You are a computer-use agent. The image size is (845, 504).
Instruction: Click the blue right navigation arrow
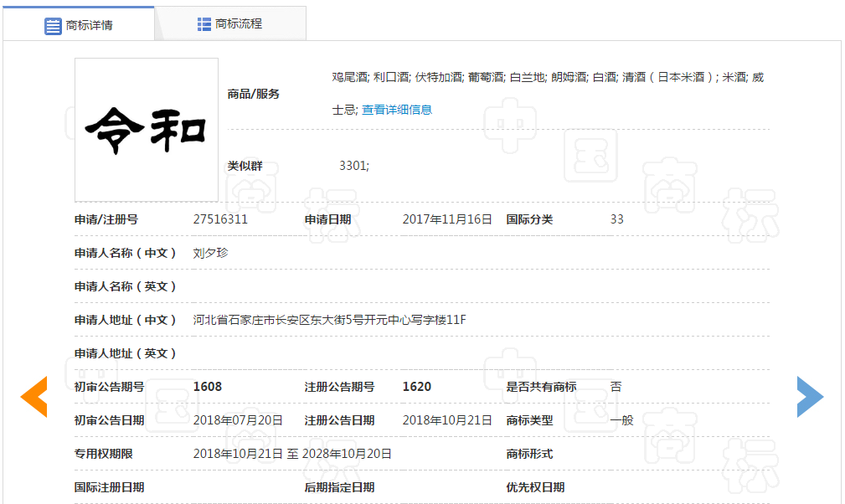coord(811,397)
